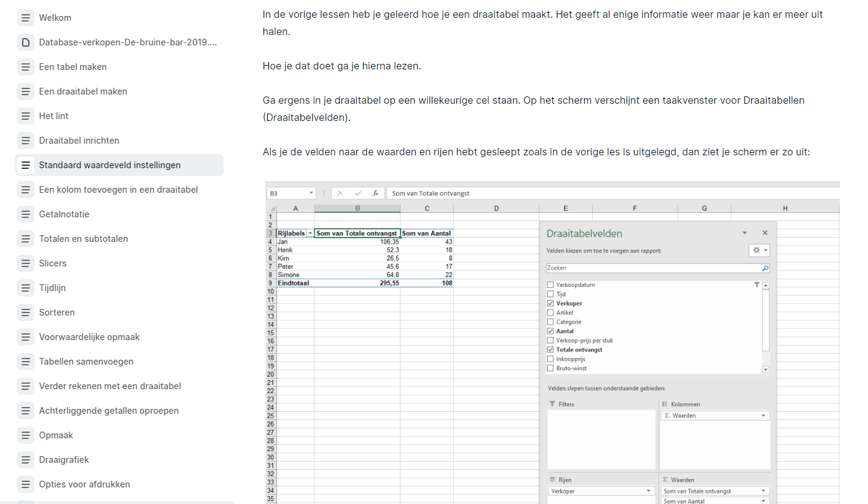
Task: Click the icon beside Draaigrafiek
Action: click(25, 460)
